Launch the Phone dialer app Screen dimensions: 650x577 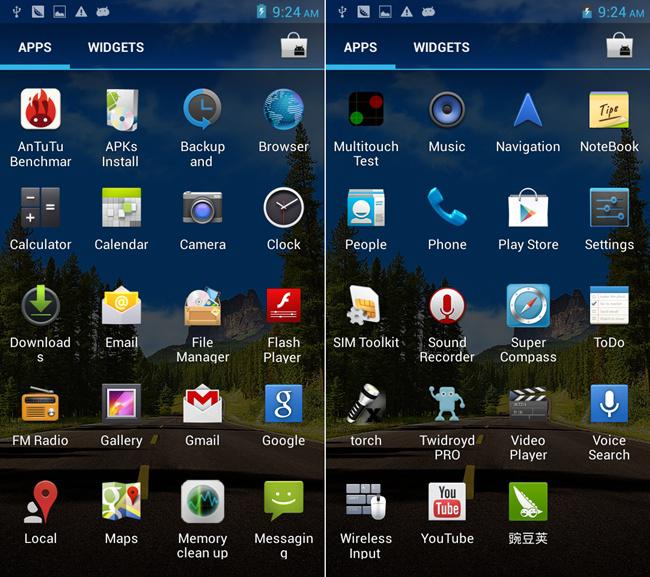(x=447, y=206)
